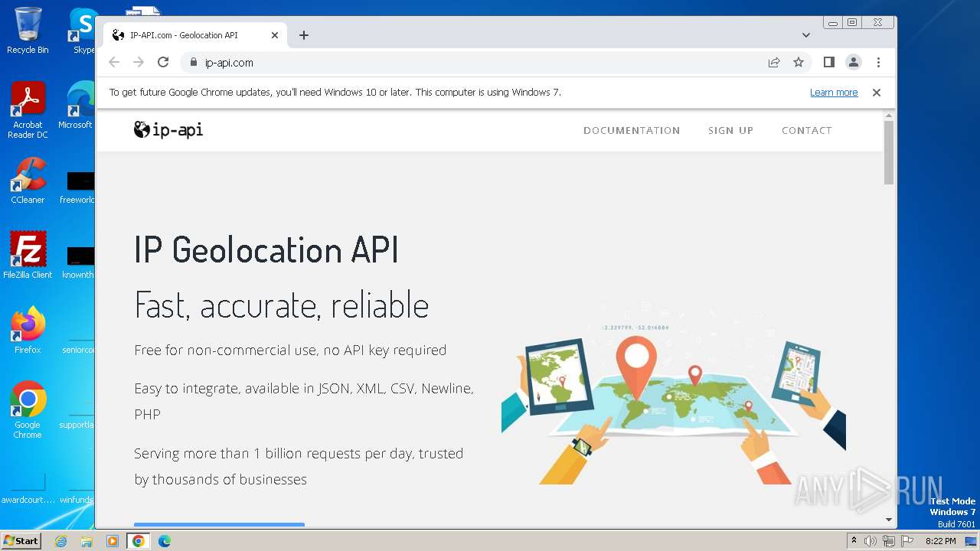Go back with the browser back arrow

point(114,62)
